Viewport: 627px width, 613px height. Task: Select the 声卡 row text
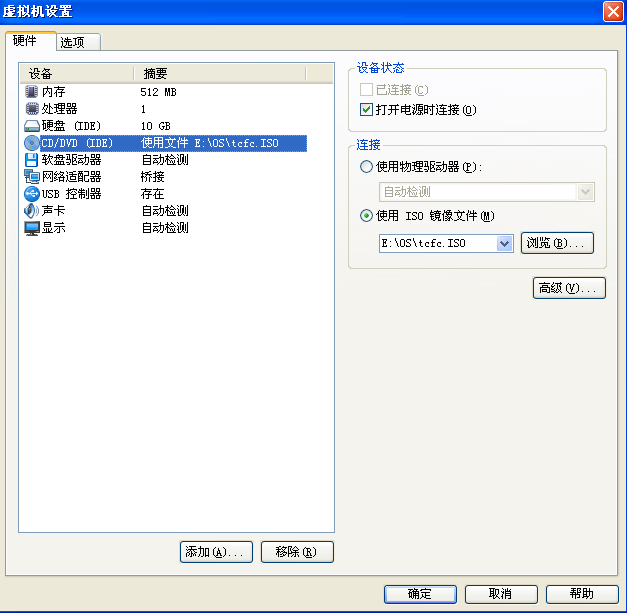54,211
